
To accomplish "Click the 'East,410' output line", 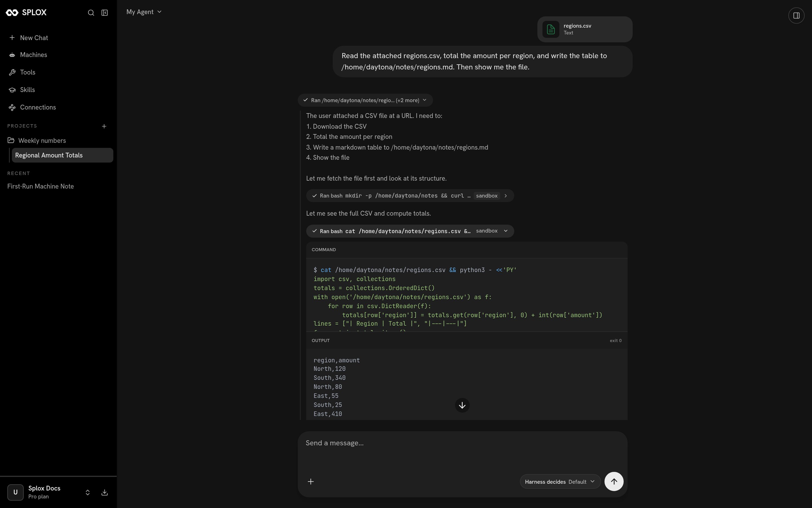I will click(x=328, y=414).
